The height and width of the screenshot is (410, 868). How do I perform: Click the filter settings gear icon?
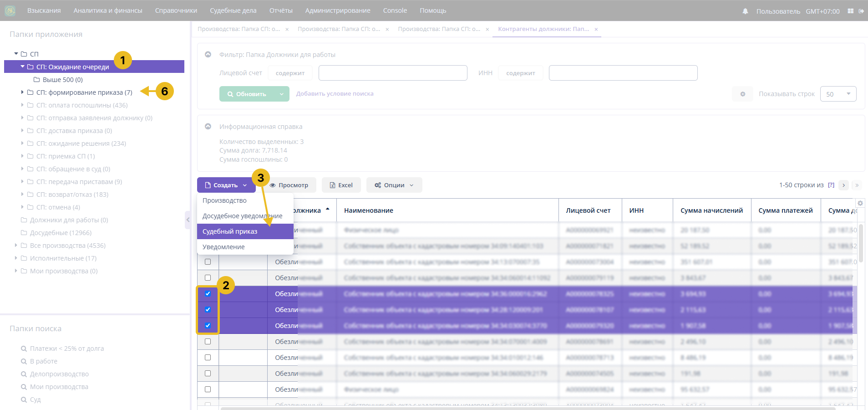[x=742, y=94]
